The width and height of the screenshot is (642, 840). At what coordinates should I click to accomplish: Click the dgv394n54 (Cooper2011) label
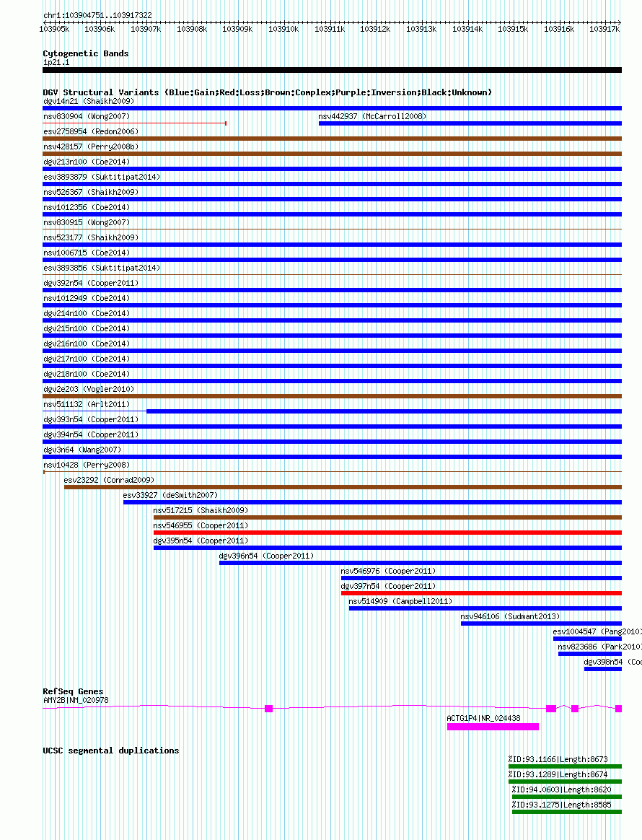(x=91, y=435)
